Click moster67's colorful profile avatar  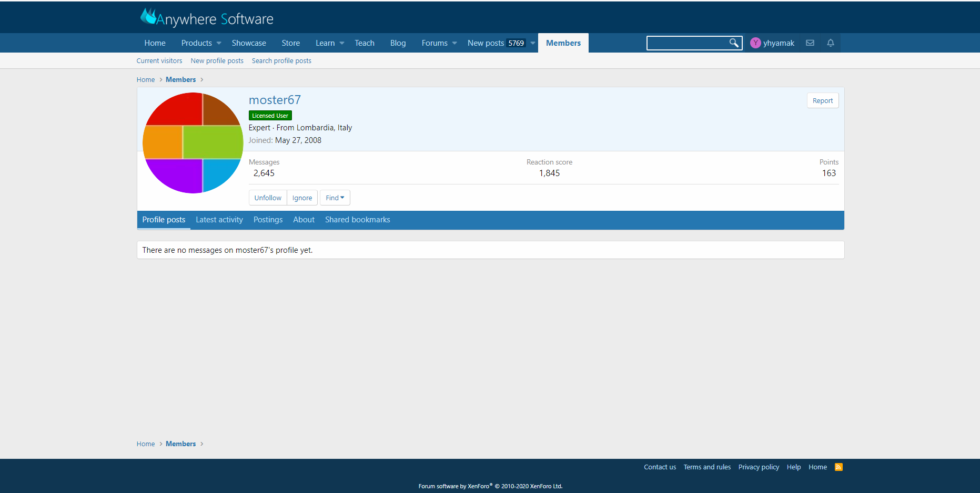[x=193, y=143]
